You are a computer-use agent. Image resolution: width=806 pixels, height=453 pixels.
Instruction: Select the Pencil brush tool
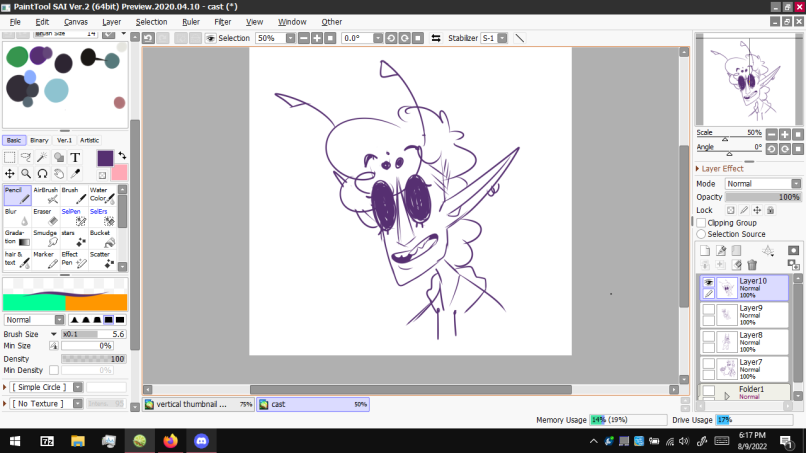point(17,195)
